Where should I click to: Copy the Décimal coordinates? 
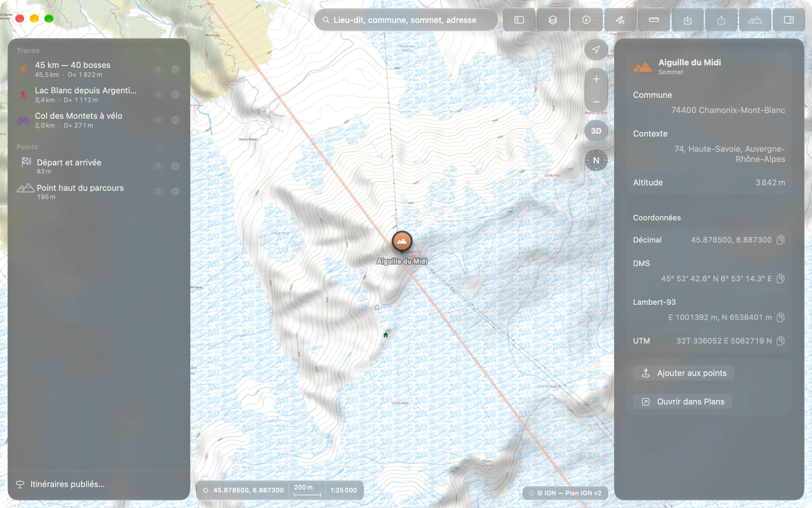click(x=781, y=240)
